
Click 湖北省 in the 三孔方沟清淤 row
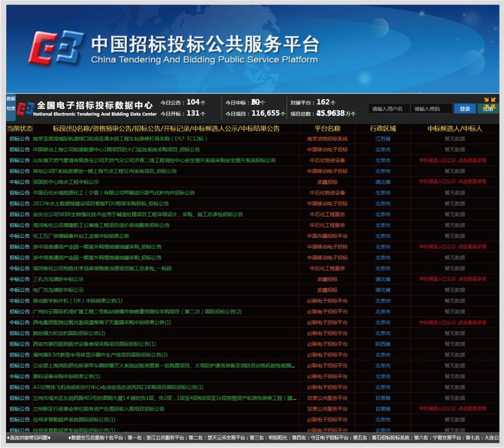[383, 279]
